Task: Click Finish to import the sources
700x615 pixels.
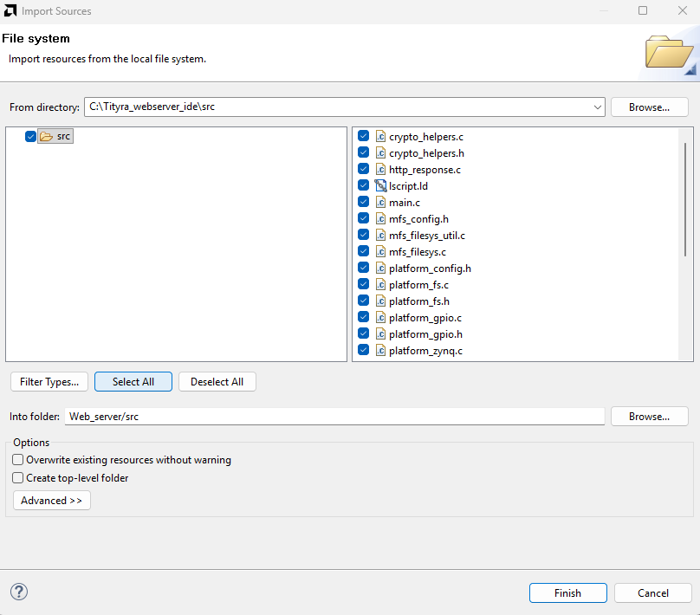Action: pos(567,593)
